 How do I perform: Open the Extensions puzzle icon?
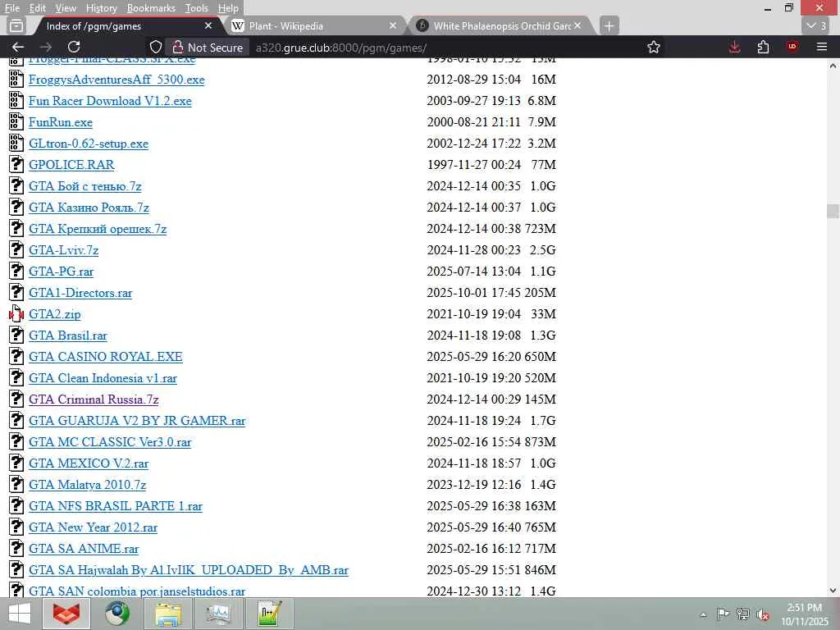(763, 47)
